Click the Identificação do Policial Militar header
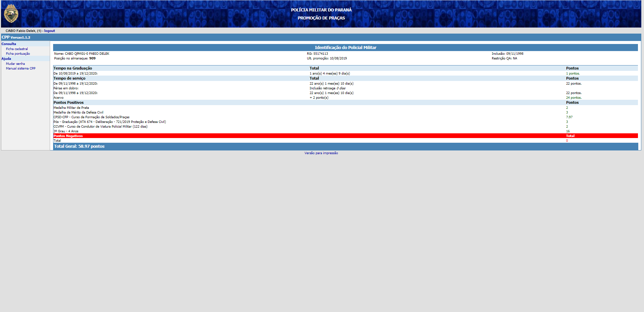 [345, 48]
